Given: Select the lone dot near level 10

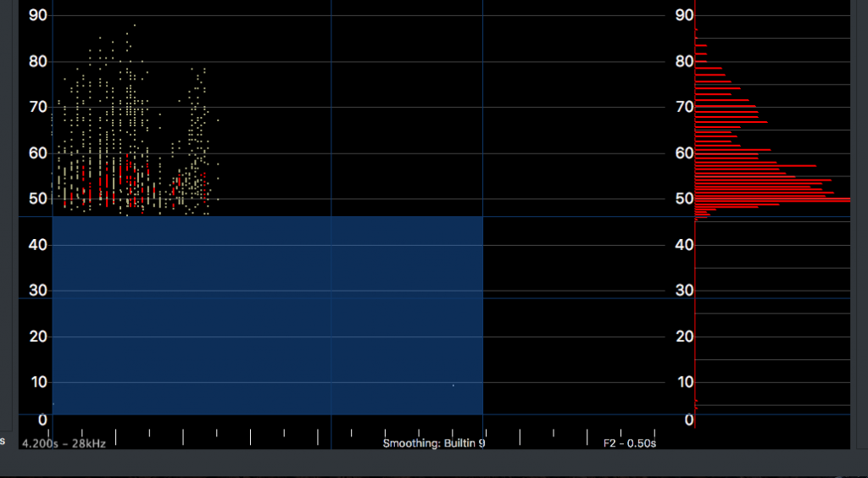Looking at the screenshot, I should (x=453, y=385).
